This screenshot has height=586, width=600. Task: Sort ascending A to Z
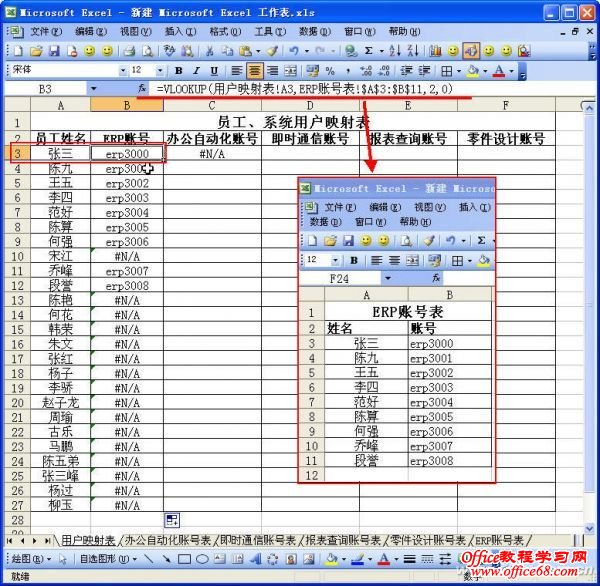(395, 51)
